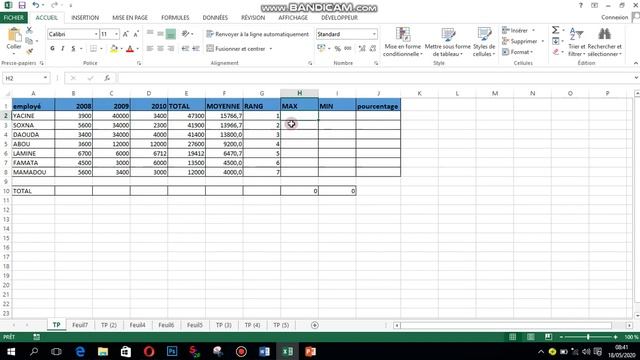
Task: Click the zoom slider handle
Action: coord(588,337)
